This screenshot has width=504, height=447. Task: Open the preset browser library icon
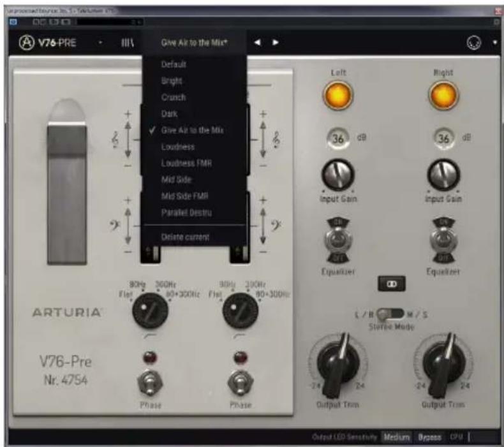[128, 43]
